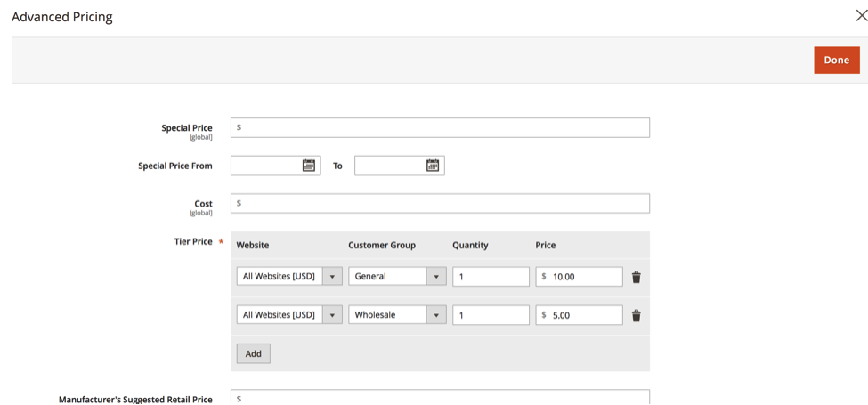Click the Done button
The width and height of the screenshot is (868, 405).
pos(837,60)
